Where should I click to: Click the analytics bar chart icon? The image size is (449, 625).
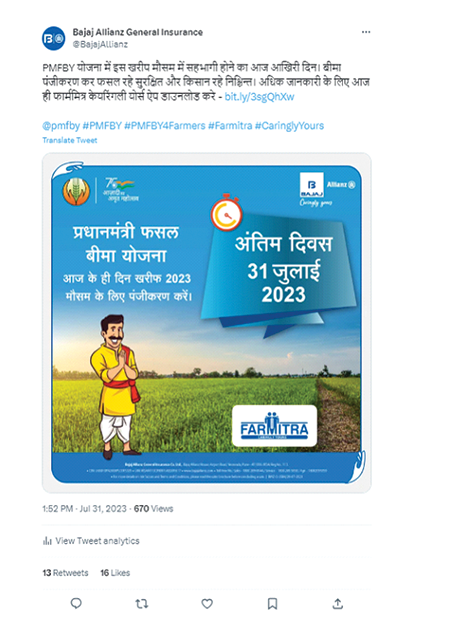[x=47, y=541]
